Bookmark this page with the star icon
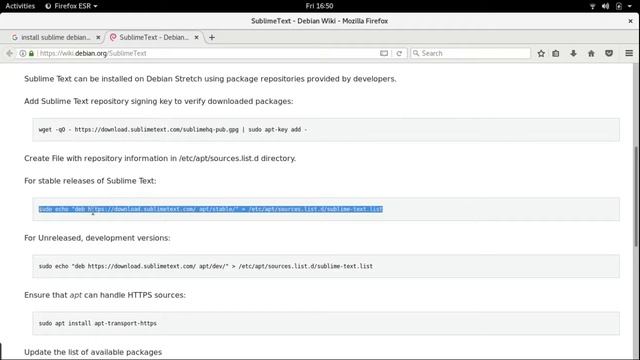Screen dimensions: 640x360 541,53
